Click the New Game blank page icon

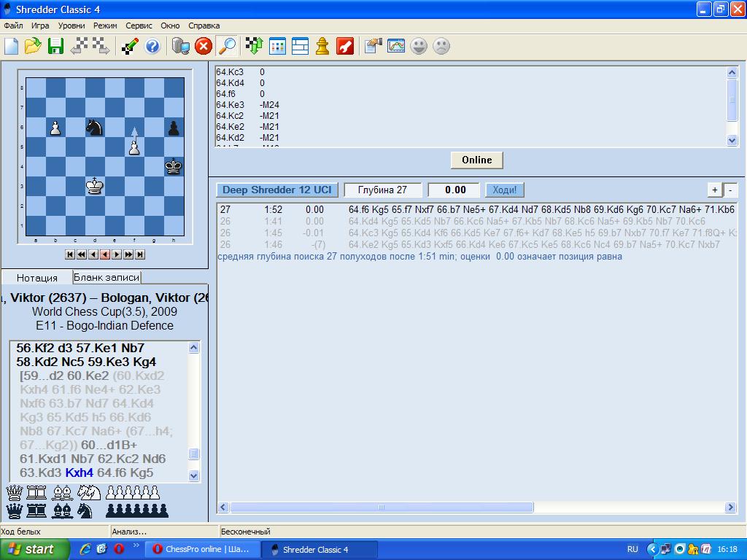(11, 47)
